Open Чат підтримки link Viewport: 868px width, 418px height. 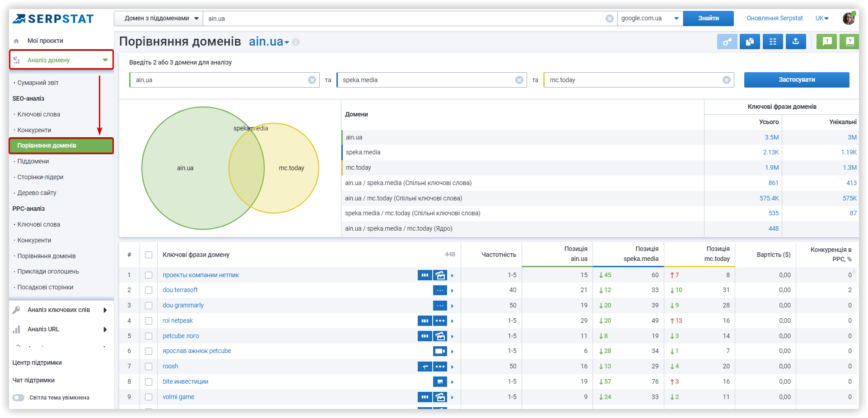(33, 381)
